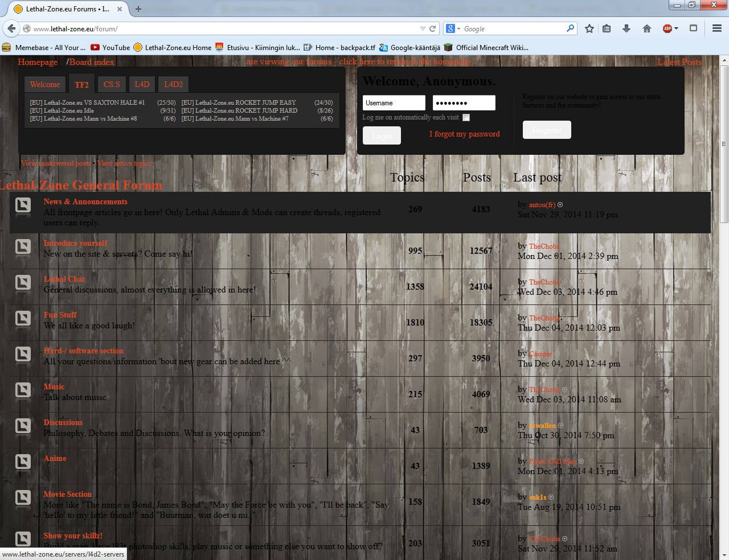729x560 pixels.
Task: View latest post icon by antou(fr)
Action: pos(560,205)
